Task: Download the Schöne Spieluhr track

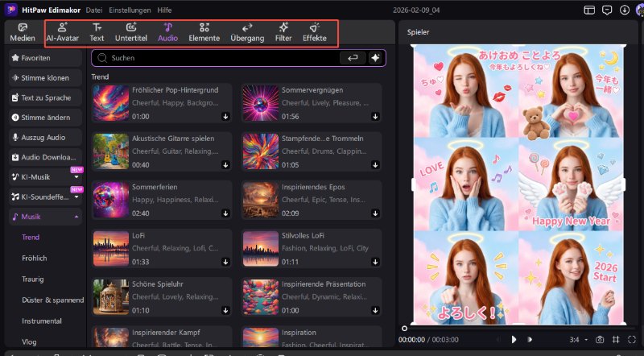Action: tap(225, 310)
